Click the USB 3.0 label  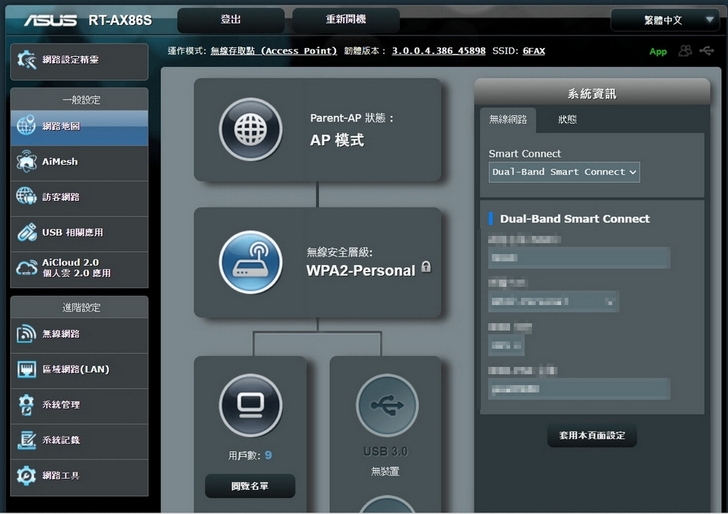(385, 451)
